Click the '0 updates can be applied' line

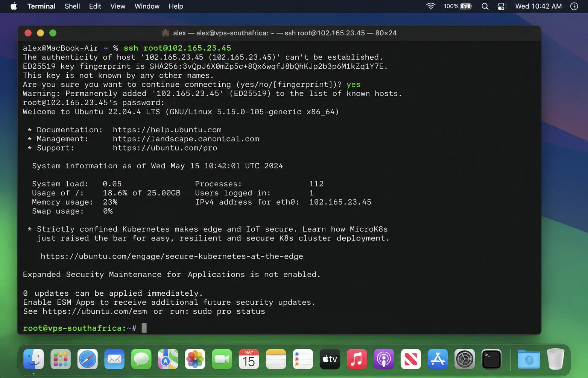pos(113,293)
